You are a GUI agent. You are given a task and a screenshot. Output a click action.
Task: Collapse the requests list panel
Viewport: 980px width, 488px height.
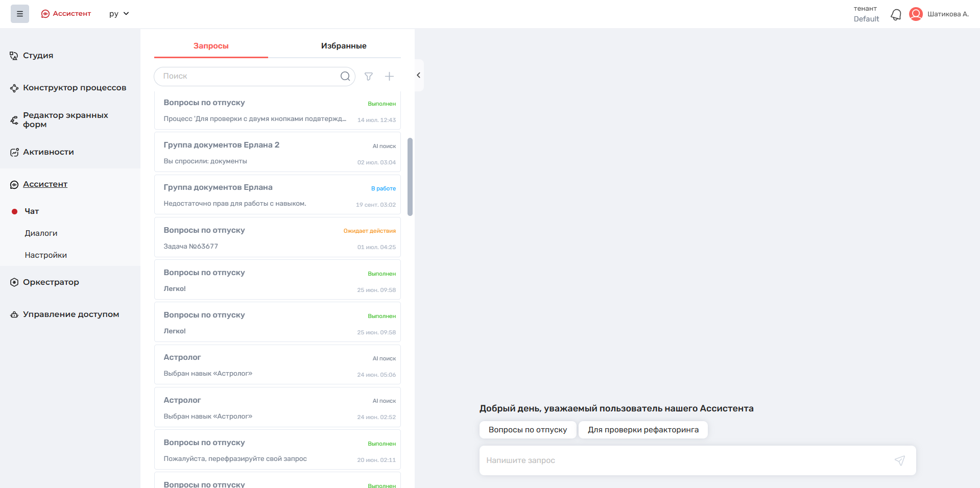[x=418, y=76]
